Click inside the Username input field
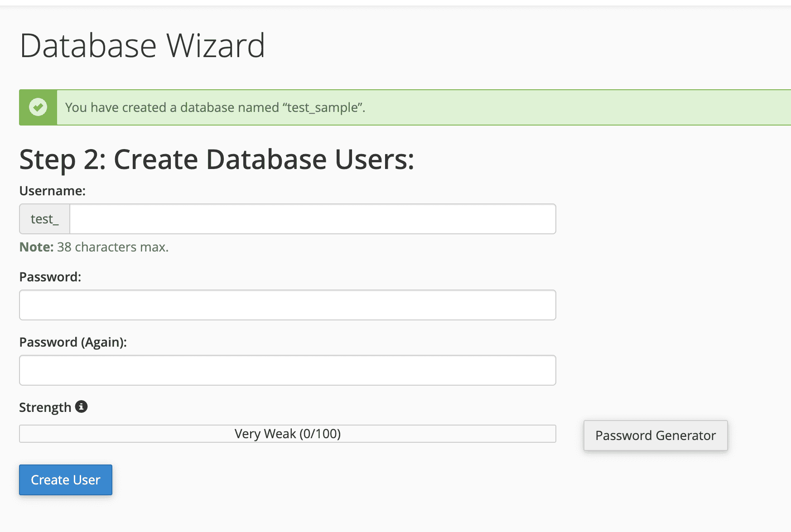791x532 pixels. click(313, 219)
